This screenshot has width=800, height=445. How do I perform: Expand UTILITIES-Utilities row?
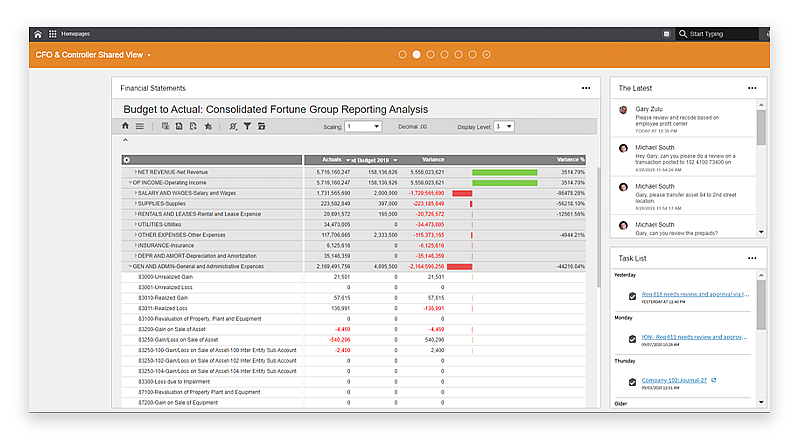pos(135,225)
